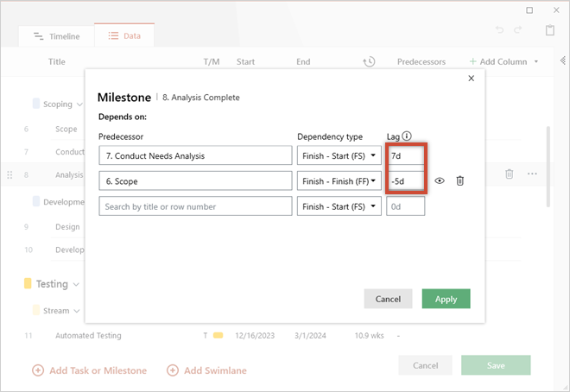Viewport: 570px width, 392px height.
Task: Click the undo arrow icon
Action: tap(499, 30)
